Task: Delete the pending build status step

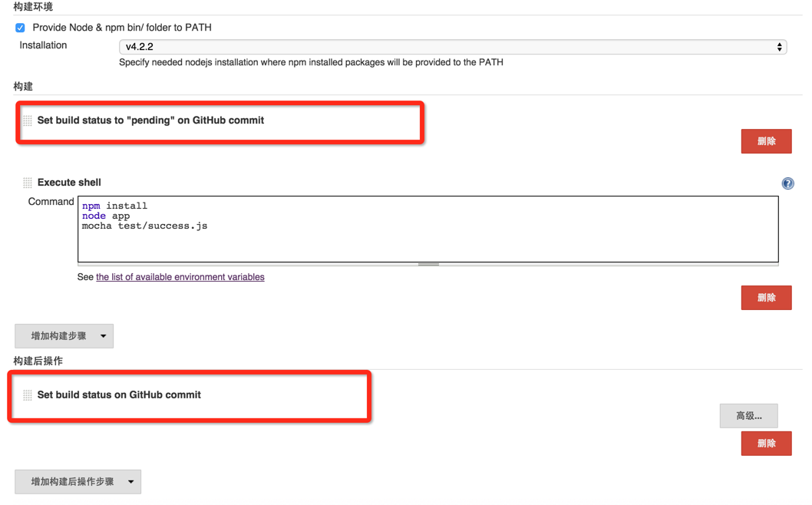Action: [766, 141]
